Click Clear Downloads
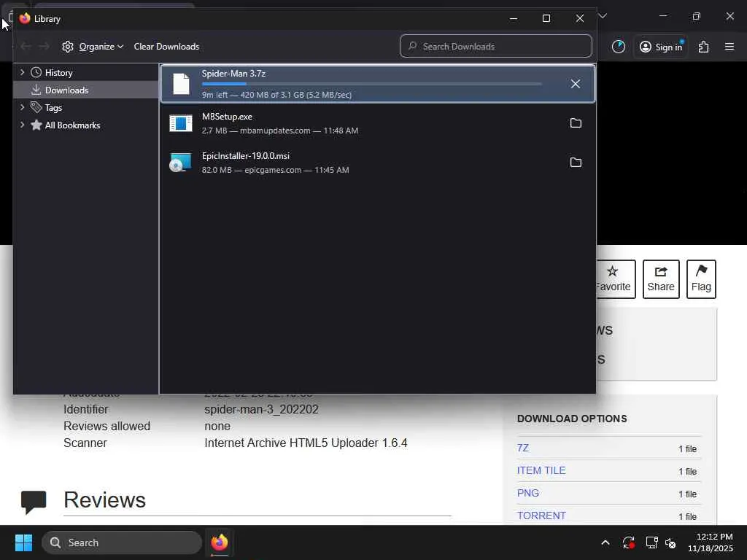This screenshot has height=560, width=747. pyautogui.click(x=166, y=47)
